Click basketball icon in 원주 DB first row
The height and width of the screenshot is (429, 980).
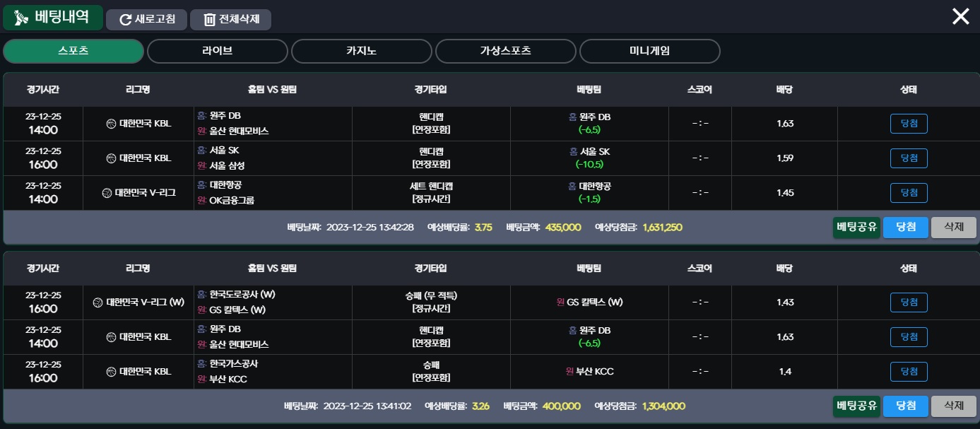111,124
